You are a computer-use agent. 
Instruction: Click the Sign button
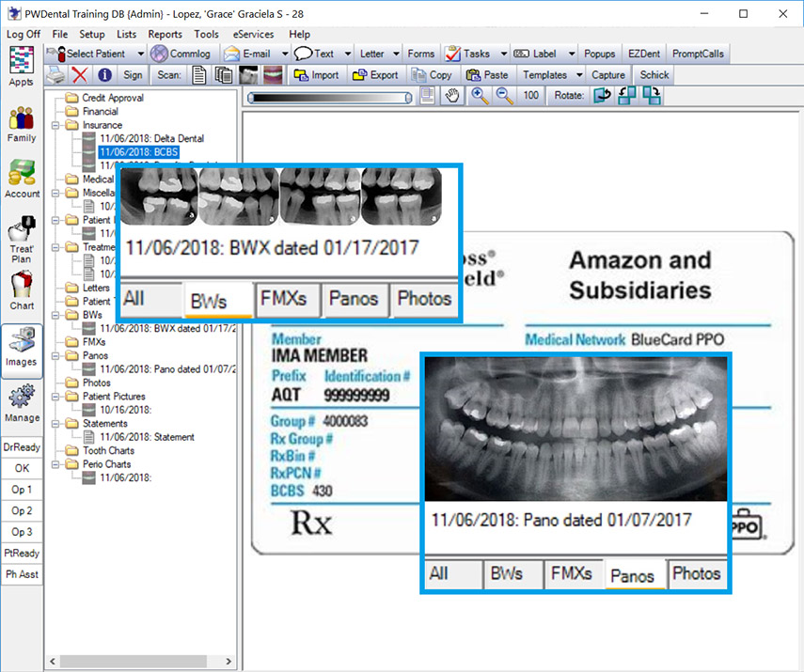(133, 75)
